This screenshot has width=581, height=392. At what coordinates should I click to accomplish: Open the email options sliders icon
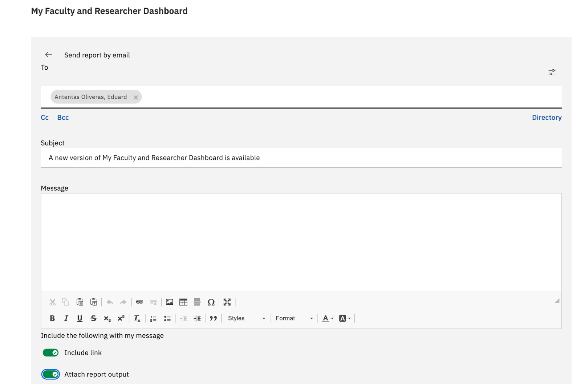click(x=552, y=72)
